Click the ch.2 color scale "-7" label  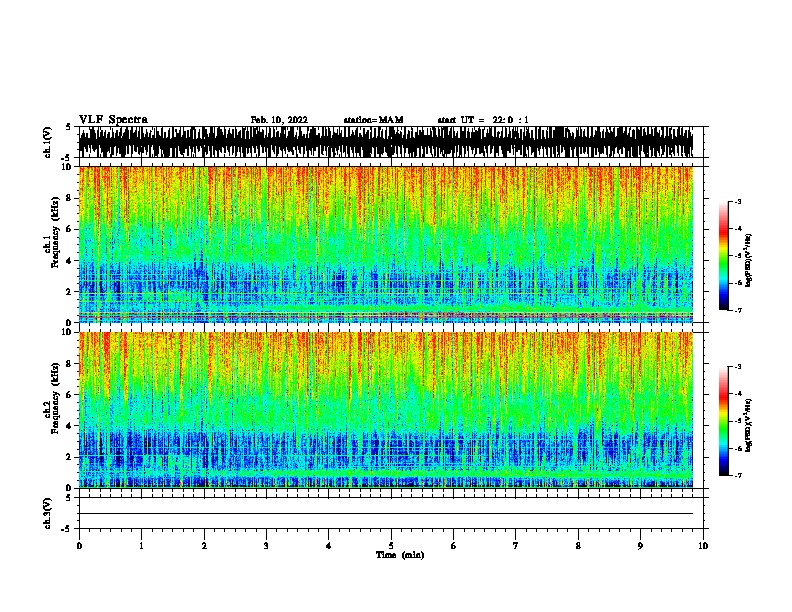click(737, 476)
